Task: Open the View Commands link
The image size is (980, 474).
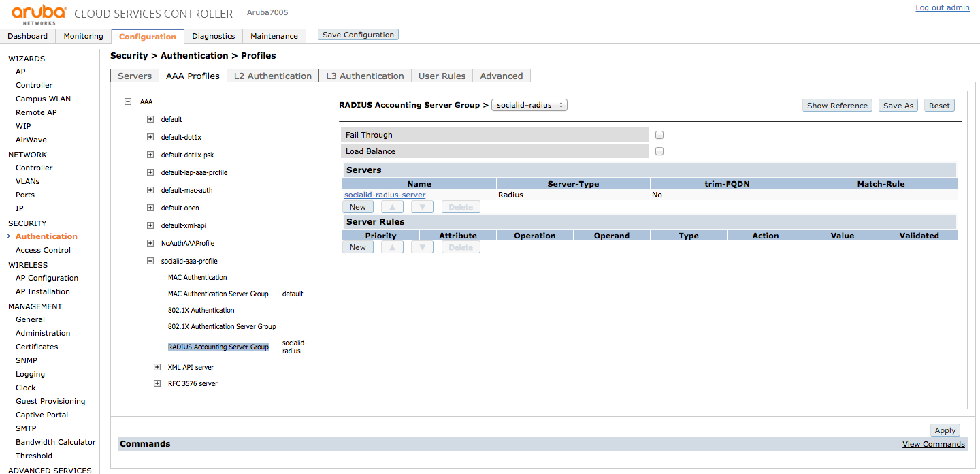Action: point(934,444)
